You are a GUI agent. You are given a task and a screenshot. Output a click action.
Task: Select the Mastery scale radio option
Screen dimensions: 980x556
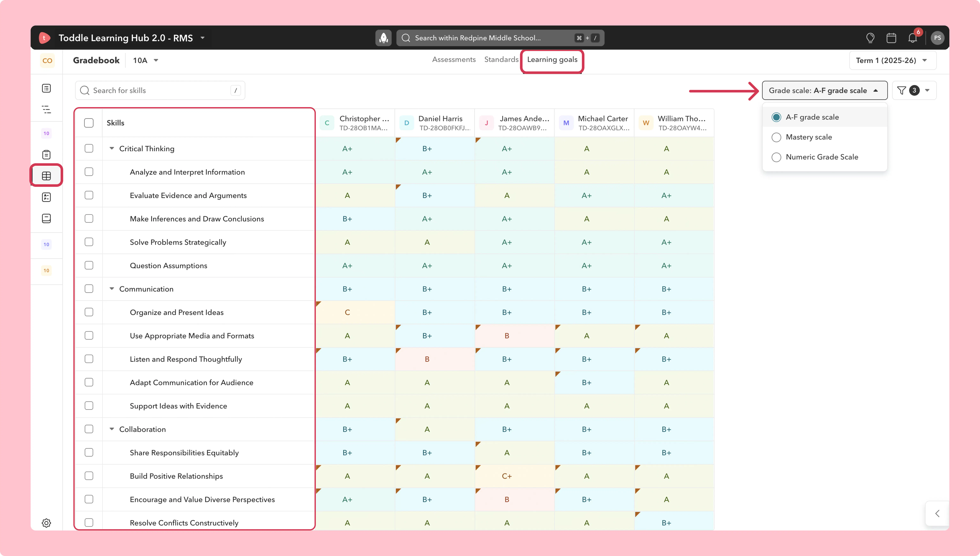pyautogui.click(x=776, y=137)
